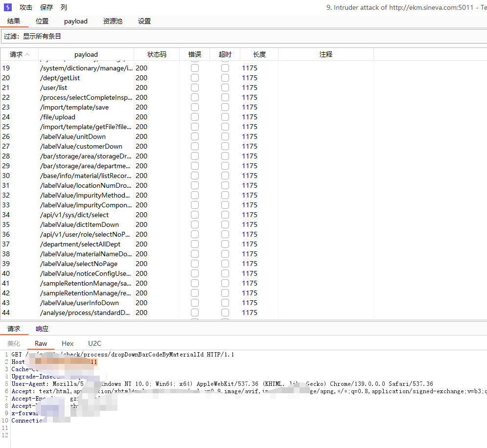
Task: Switch to the 设置 tab
Action: [144, 21]
